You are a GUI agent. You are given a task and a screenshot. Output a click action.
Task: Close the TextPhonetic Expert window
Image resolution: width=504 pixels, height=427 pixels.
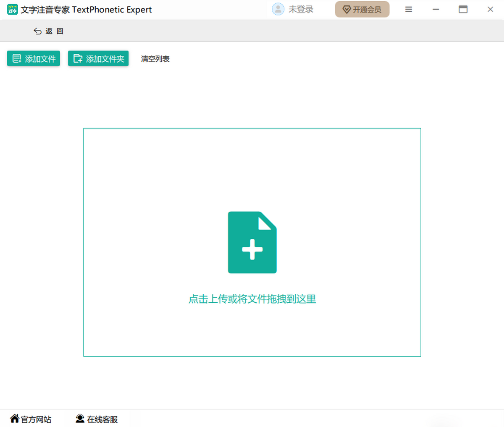(x=490, y=9)
